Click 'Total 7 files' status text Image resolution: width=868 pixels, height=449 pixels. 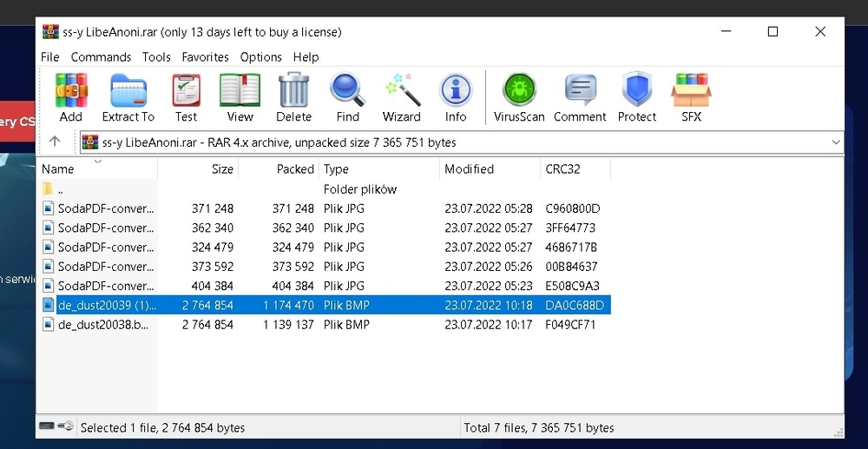point(539,427)
